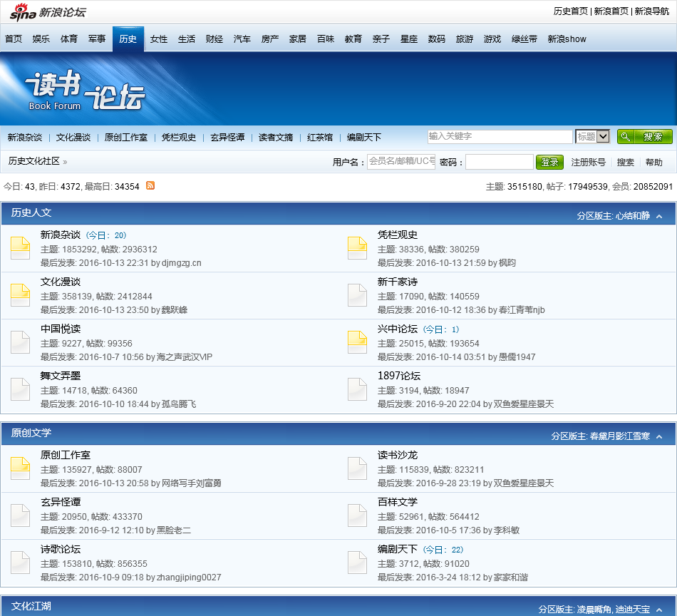Image resolution: width=677 pixels, height=616 pixels.
Task: Open the 兴中论坛 forum title
Action: 398,329
